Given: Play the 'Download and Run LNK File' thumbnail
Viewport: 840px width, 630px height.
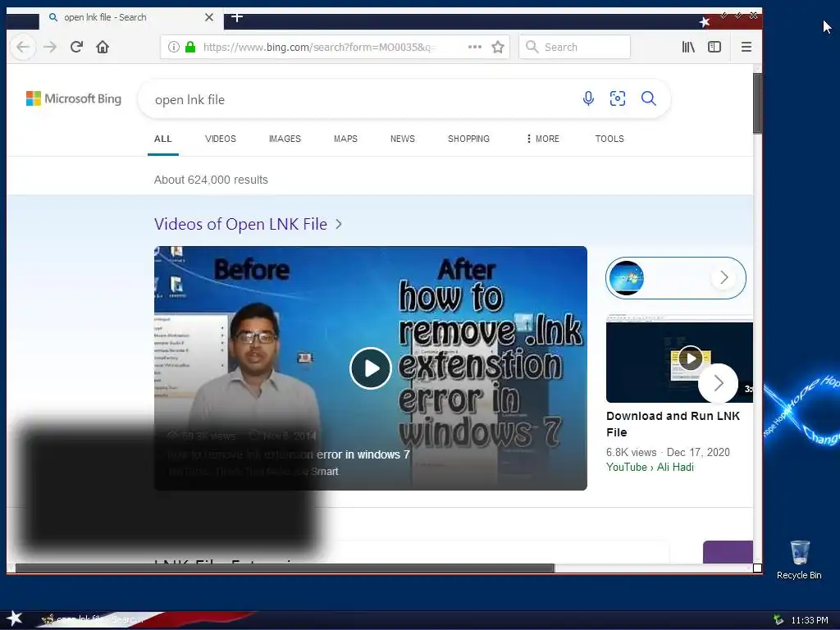Looking at the screenshot, I should (x=691, y=358).
